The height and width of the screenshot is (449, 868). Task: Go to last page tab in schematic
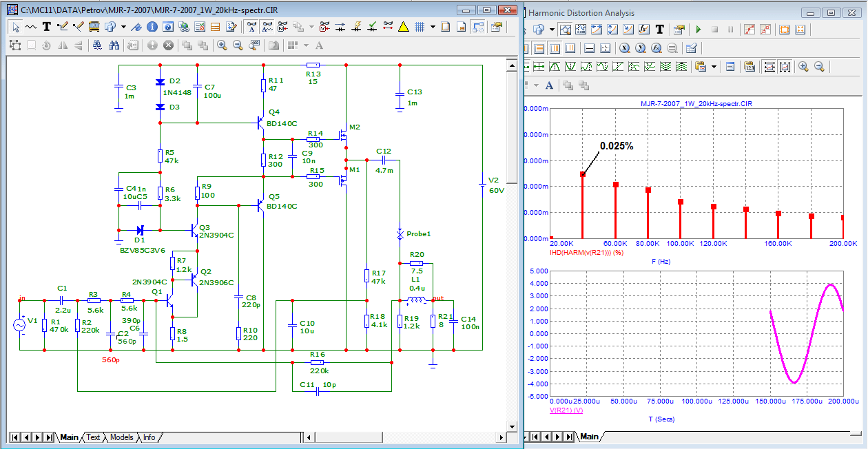[x=49, y=437]
